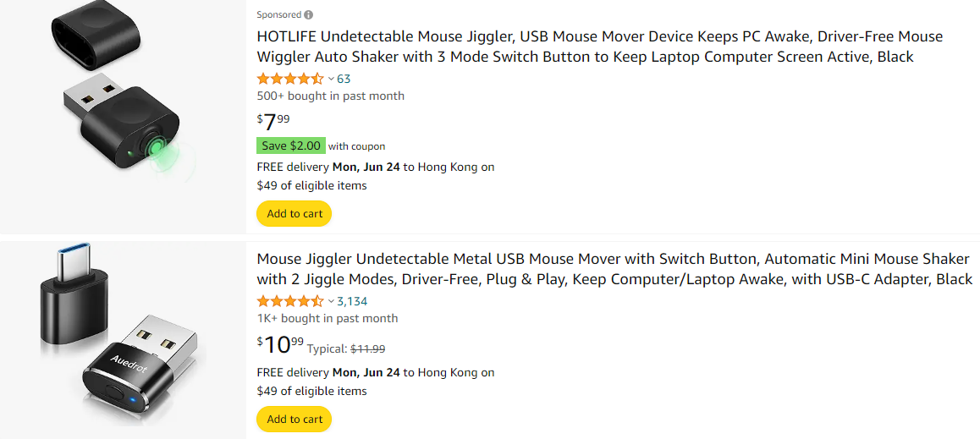Click the Sponsored label text
The image size is (980, 439).
pyautogui.click(x=278, y=14)
